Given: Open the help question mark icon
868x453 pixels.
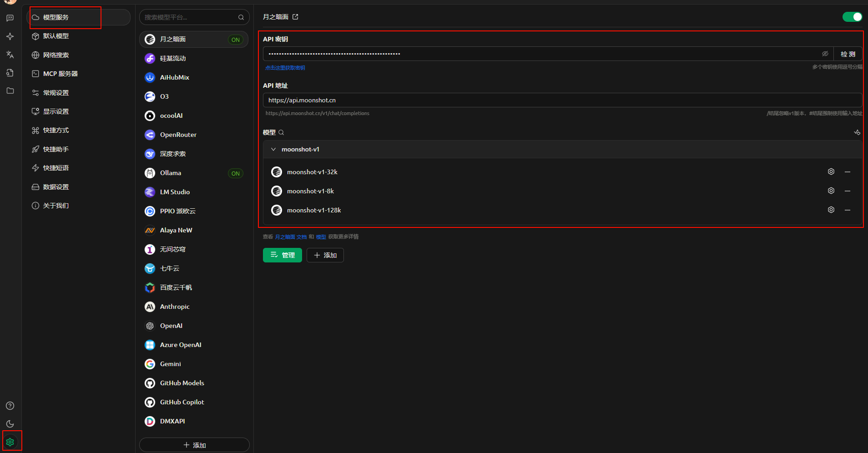Looking at the screenshot, I should click(x=10, y=406).
